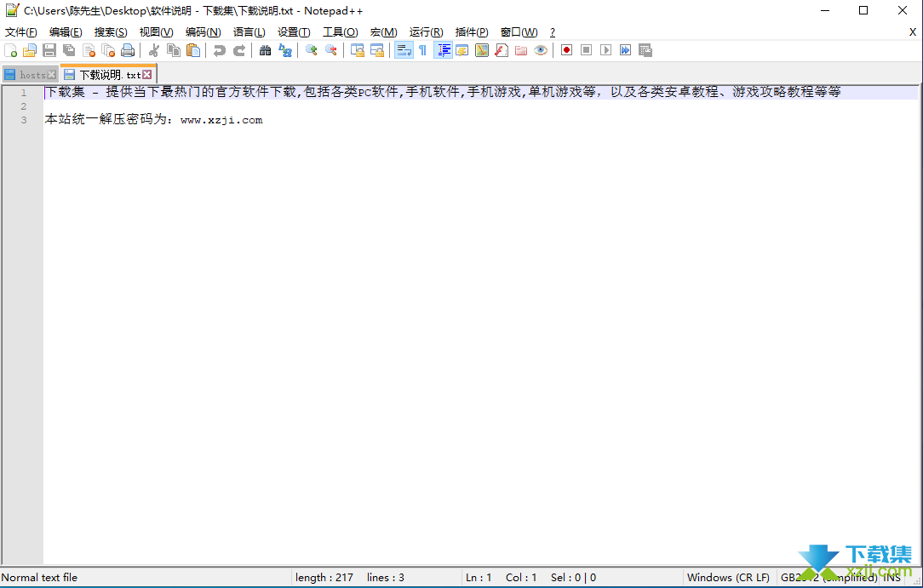Open the 设置(T) menu
The height and width of the screenshot is (588, 923).
(x=294, y=32)
